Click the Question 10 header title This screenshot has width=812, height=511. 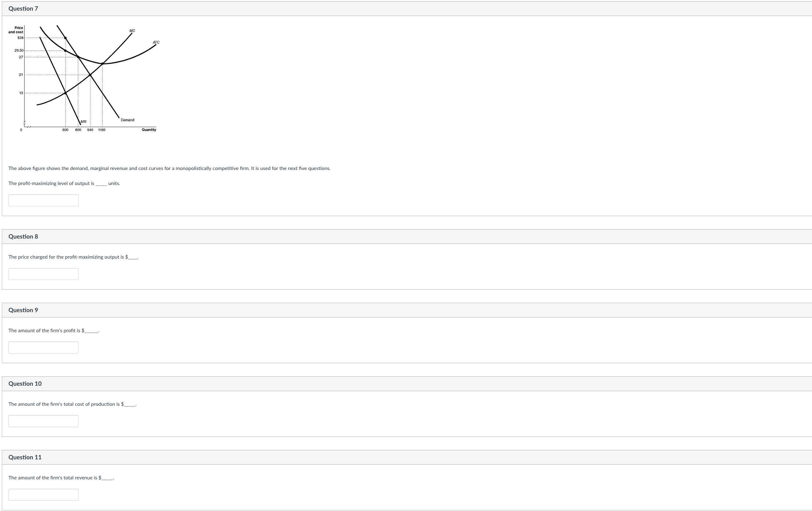pyautogui.click(x=25, y=384)
